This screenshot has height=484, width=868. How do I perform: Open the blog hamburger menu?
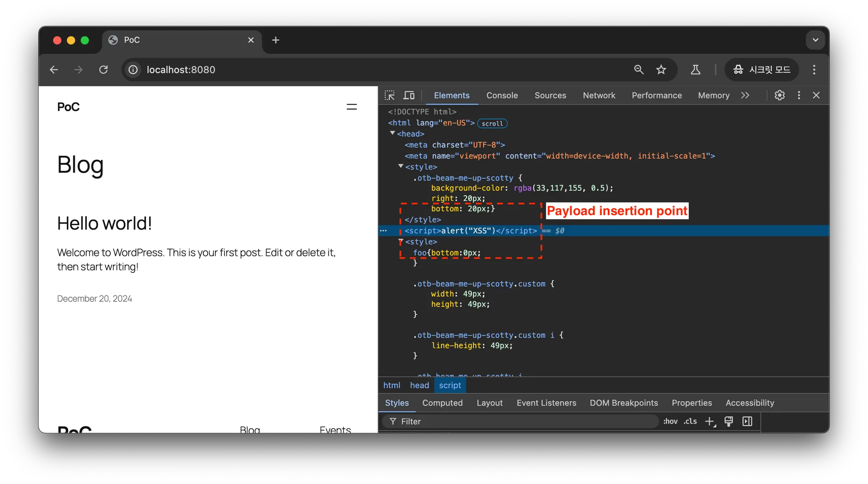point(351,107)
